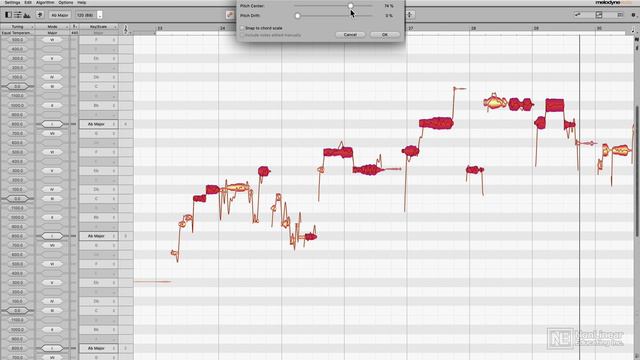
Task: Open the tempo dropdown arrow next to 120
Action: (100, 15)
